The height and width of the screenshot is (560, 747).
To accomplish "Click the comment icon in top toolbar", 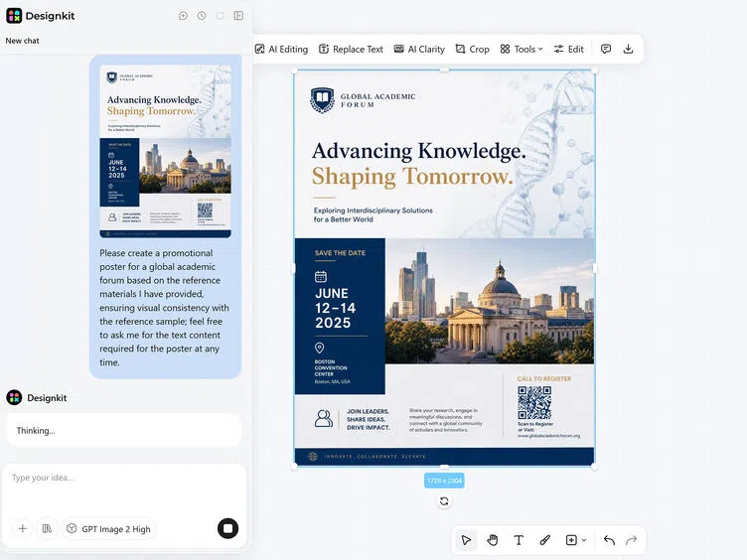I will pyautogui.click(x=606, y=49).
